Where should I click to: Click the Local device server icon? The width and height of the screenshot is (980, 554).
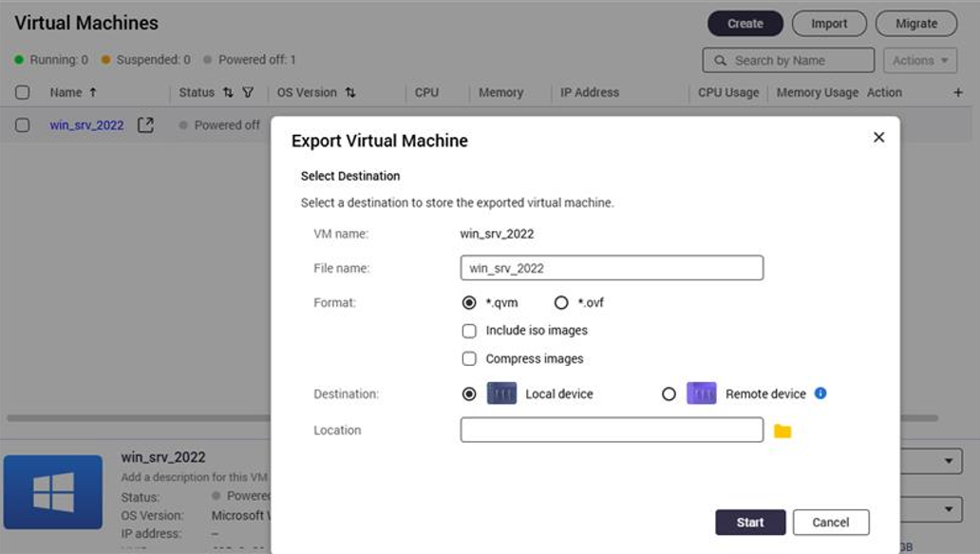coord(501,392)
